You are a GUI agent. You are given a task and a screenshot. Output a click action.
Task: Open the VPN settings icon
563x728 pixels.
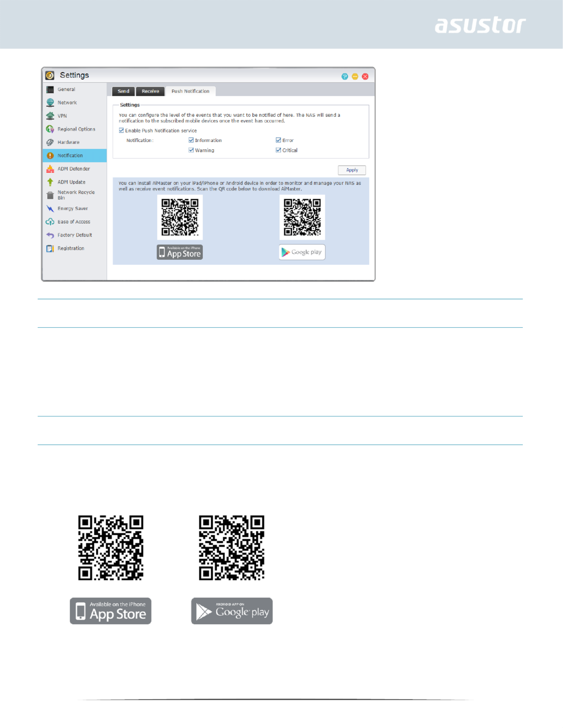click(x=50, y=116)
